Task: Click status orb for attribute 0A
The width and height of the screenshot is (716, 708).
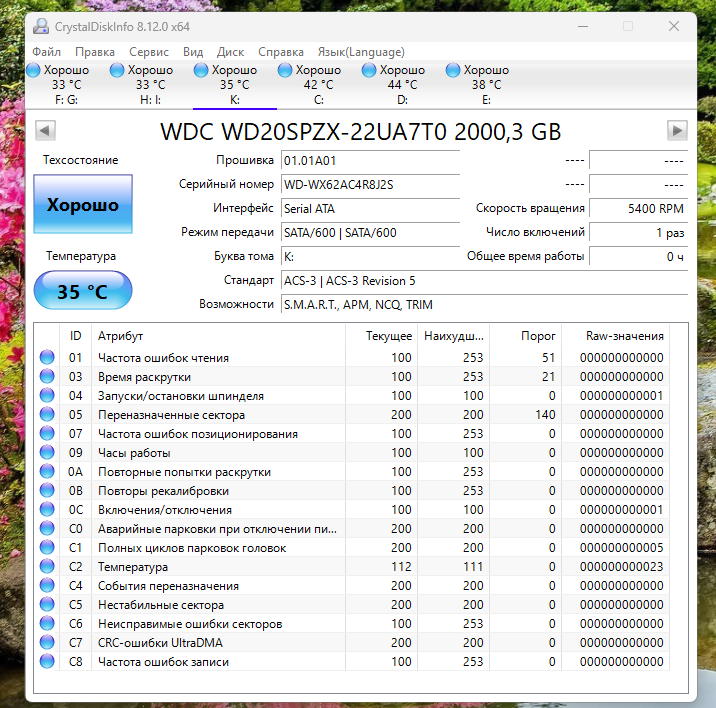Action: pos(47,471)
